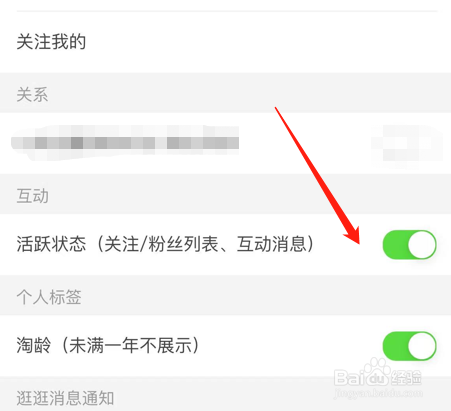
Task: Tap the blurred value on the relationship row
Action: click(x=407, y=143)
